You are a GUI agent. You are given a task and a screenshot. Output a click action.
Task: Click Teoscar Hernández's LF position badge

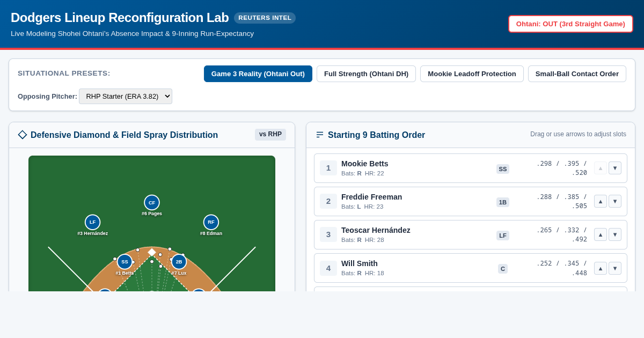(x=503, y=236)
